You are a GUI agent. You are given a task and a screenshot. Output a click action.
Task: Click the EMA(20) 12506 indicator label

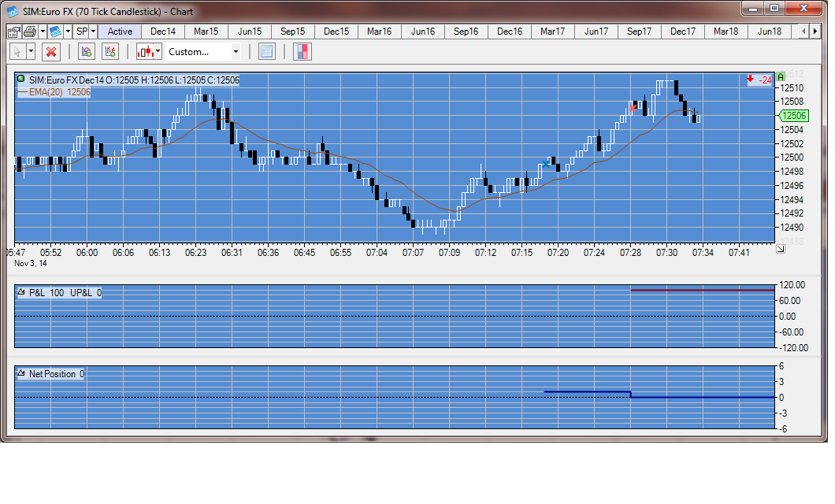pyautogui.click(x=54, y=92)
